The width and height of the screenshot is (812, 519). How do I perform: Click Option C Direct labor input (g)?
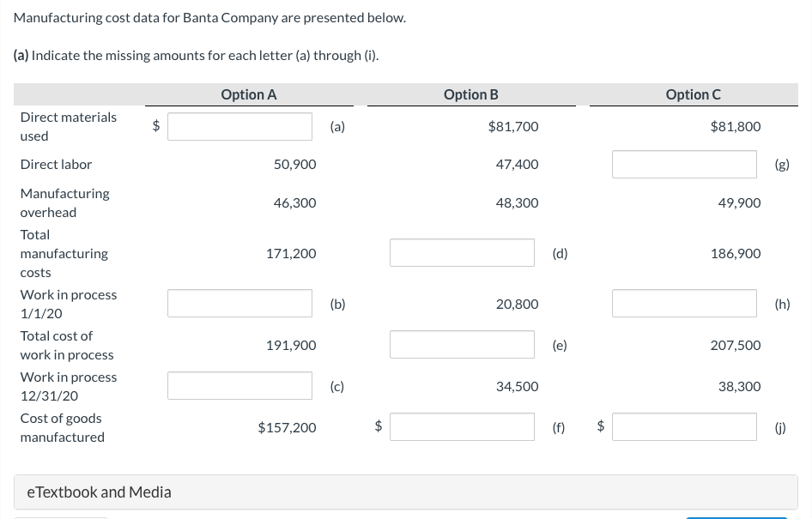click(684, 164)
